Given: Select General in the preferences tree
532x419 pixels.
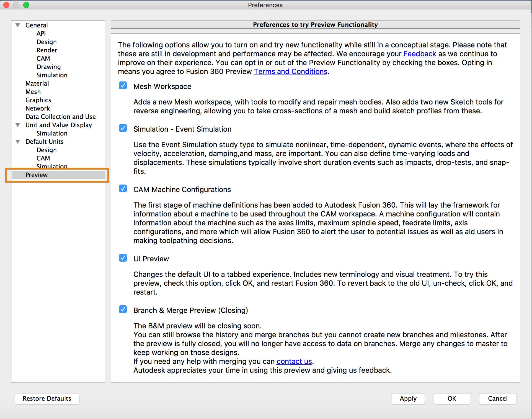Looking at the screenshot, I should [x=37, y=25].
